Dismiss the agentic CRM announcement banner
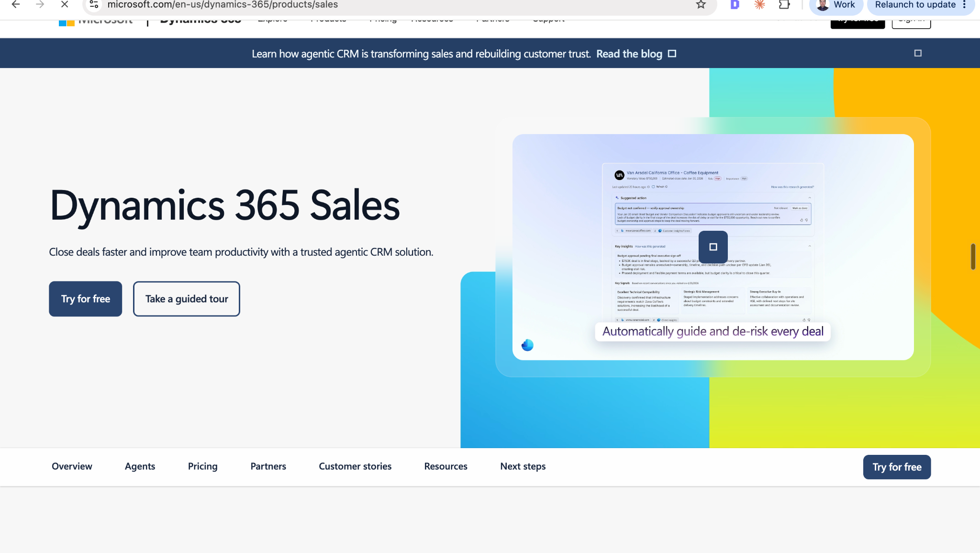This screenshot has width=980, height=553. 918,53
